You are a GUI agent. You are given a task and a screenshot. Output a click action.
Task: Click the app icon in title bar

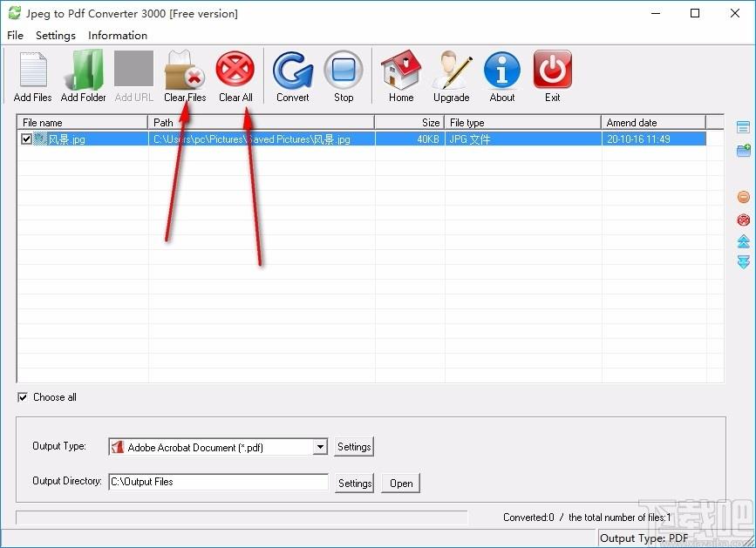click(15, 13)
